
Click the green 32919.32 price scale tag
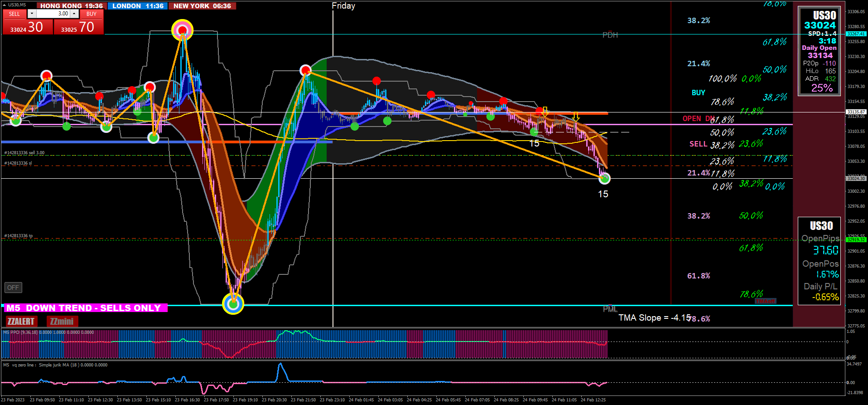pos(856,239)
